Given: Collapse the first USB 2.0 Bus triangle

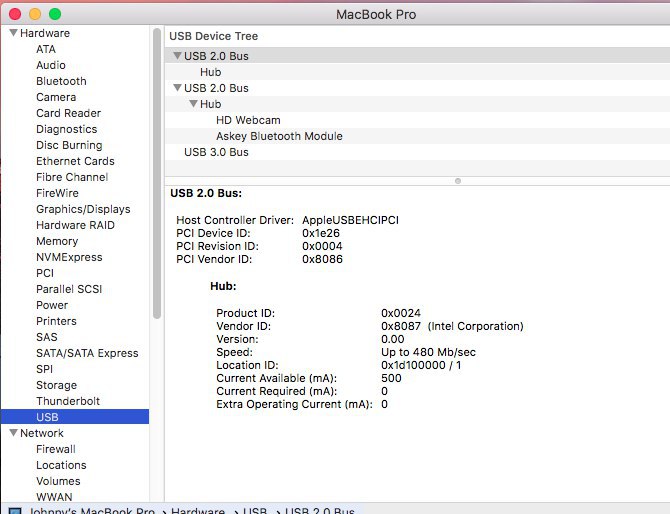Looking at the screenshot, I should pyautogui.click(x=177, y=56).
